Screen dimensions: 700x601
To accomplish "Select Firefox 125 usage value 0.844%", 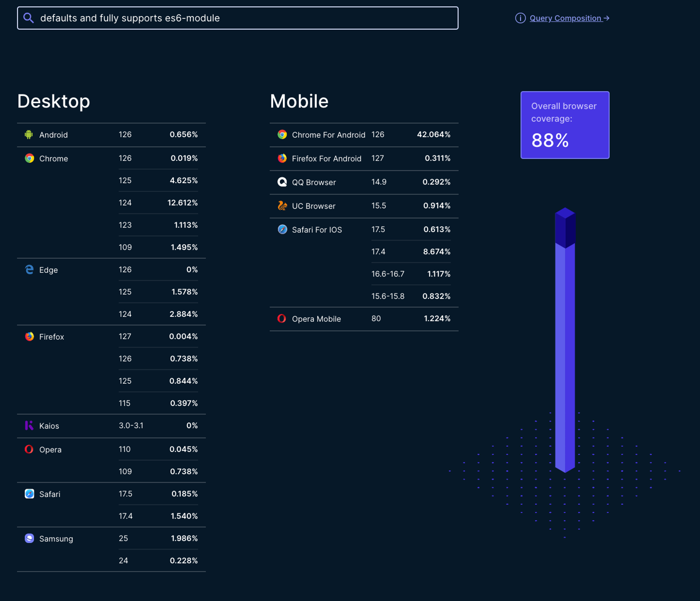I will click(183, 381).
